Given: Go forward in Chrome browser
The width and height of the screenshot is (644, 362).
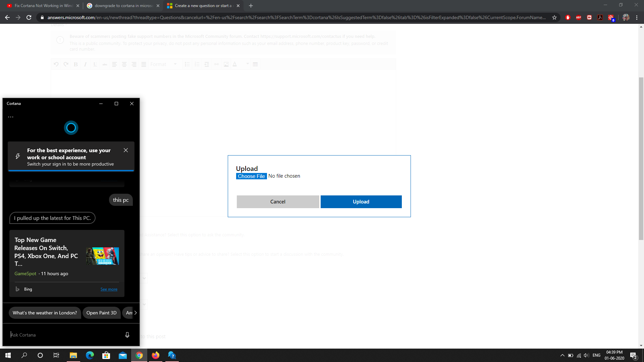Looking at the screenshot, I should click(18, 17).
